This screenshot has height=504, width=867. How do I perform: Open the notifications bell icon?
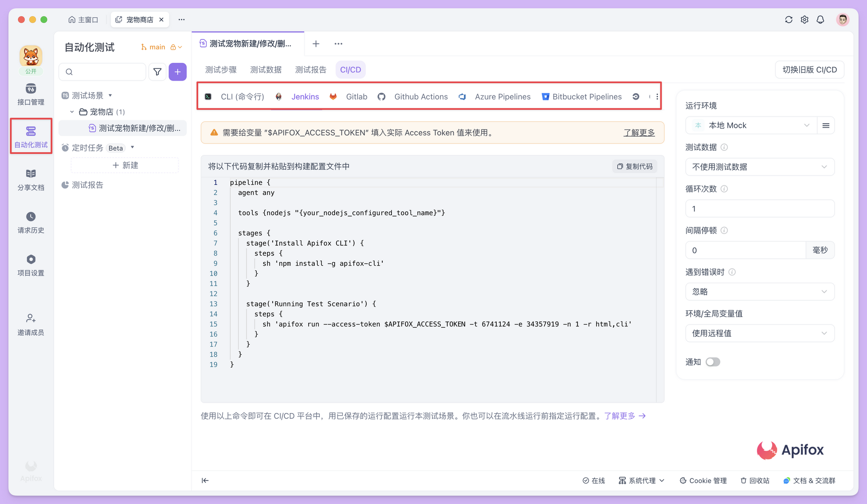(820, 20)
